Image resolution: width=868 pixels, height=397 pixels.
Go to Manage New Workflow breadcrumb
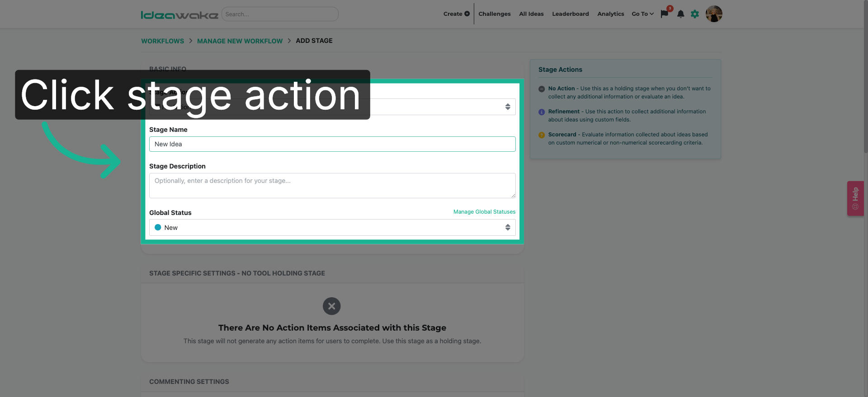pyautogui.click(x=240, y=41)
